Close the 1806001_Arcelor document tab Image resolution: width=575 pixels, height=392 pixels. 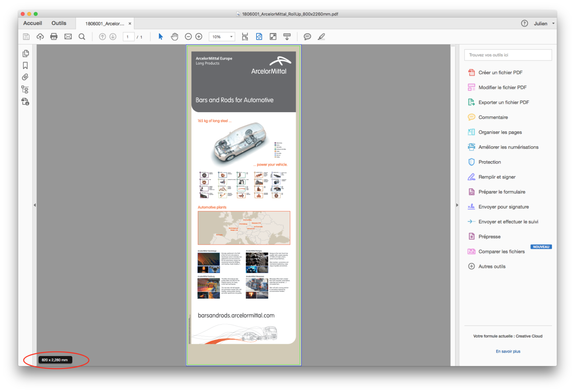(130, 24)
